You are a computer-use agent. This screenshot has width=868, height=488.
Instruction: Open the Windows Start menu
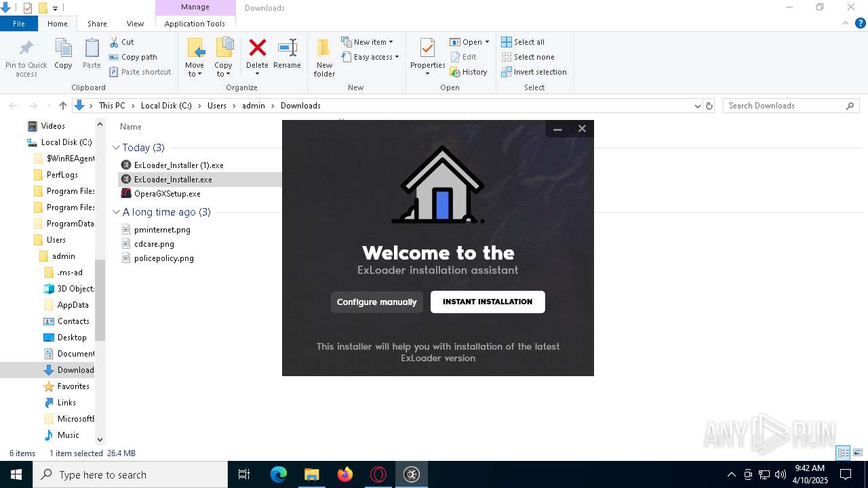click(16, 474)
